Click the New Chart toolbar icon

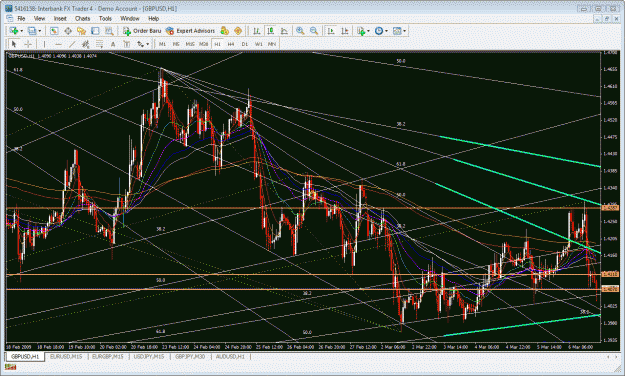(14, 31)
